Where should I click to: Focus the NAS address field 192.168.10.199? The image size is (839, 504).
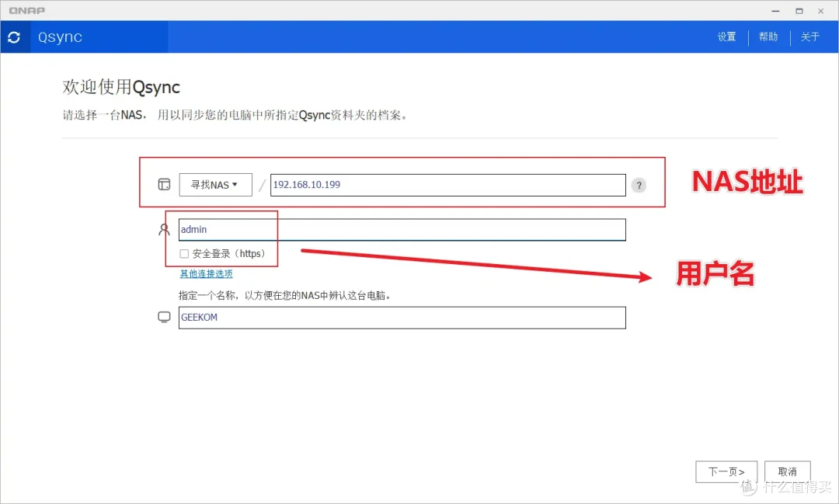(448, 185)
